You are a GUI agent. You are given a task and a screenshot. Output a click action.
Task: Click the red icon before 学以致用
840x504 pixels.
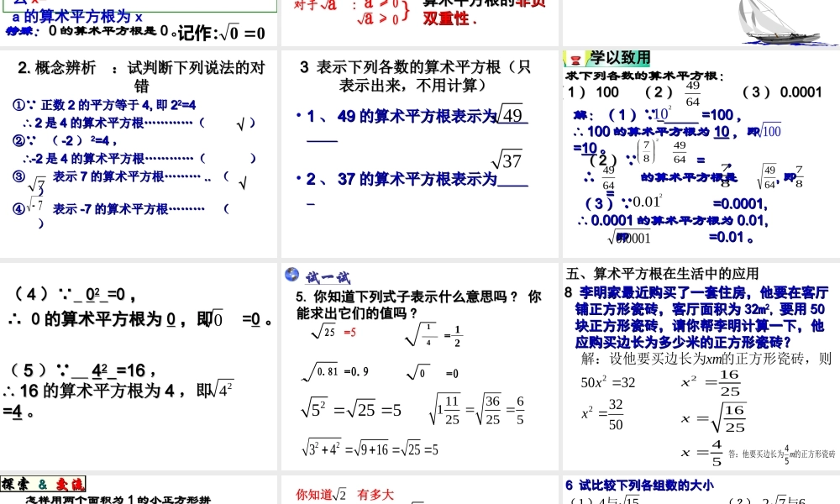click(576, 60)
